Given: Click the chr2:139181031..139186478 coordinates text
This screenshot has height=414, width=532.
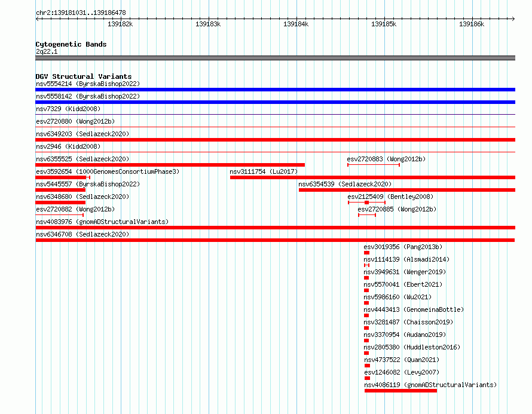Looking at the screenshot, I should (81, 13).
